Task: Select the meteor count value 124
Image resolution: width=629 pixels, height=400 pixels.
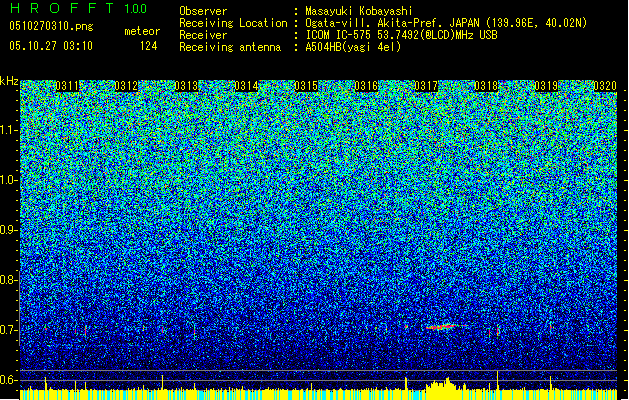Action: [148, 46]
